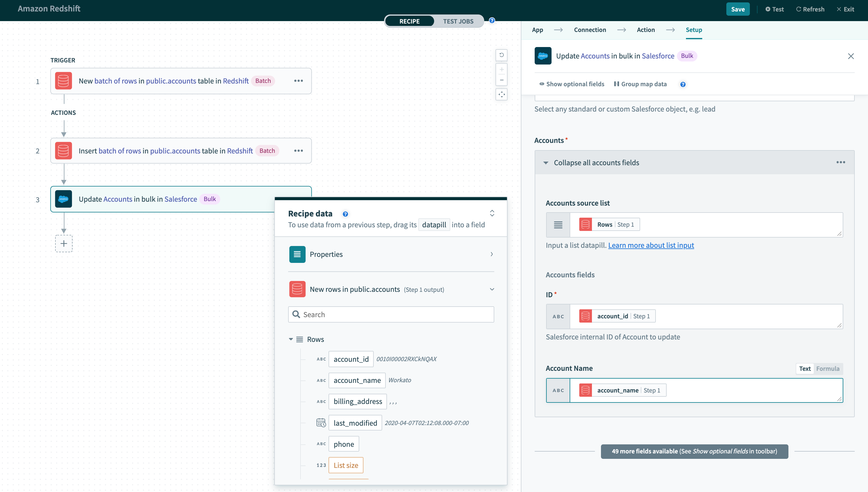Click the Redshift database icon in step 1
The image size is (868, 492).
[63, 80]
